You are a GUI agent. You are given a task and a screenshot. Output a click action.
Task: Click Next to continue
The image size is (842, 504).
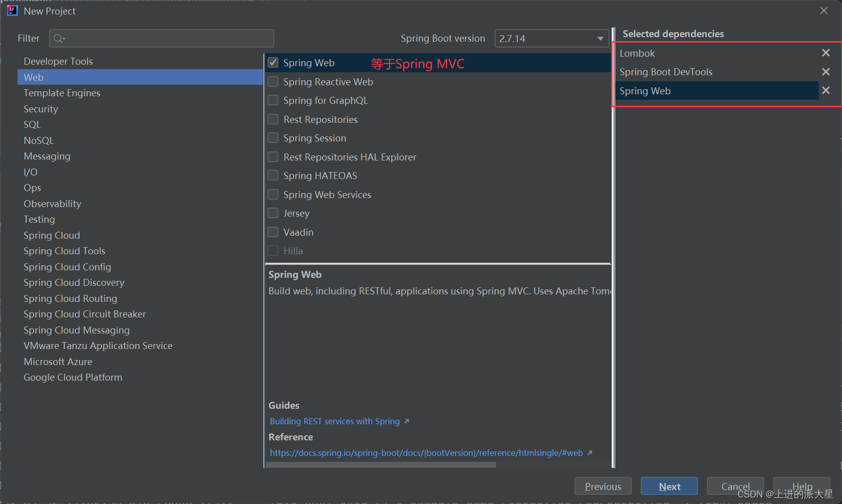point(669,486)
